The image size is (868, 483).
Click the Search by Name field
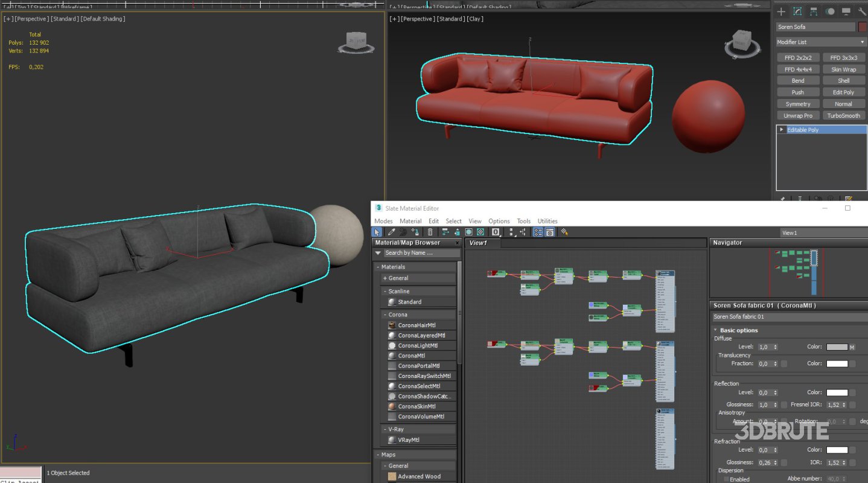coord(416,253)
